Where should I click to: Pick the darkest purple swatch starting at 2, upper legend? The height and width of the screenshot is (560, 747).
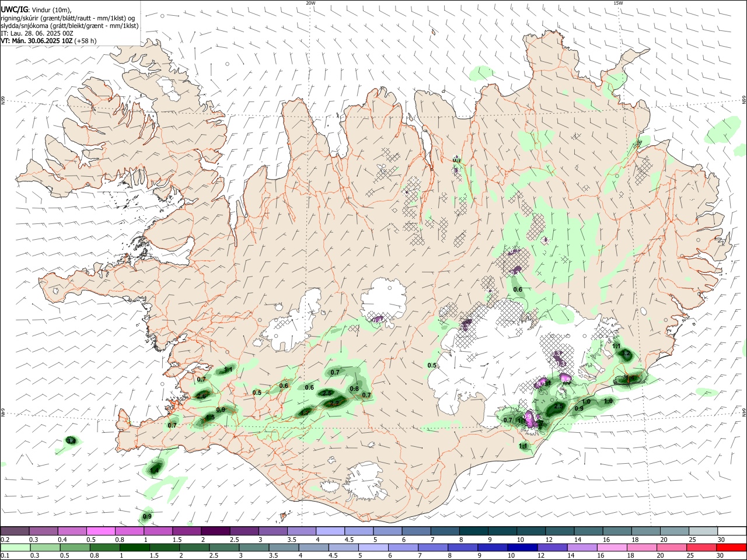(215, 531)
